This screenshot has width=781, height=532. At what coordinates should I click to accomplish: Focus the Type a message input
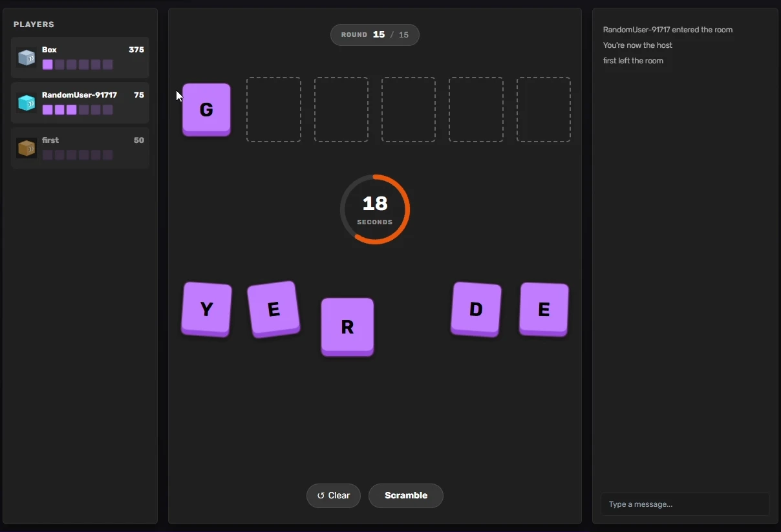[685, 504]
